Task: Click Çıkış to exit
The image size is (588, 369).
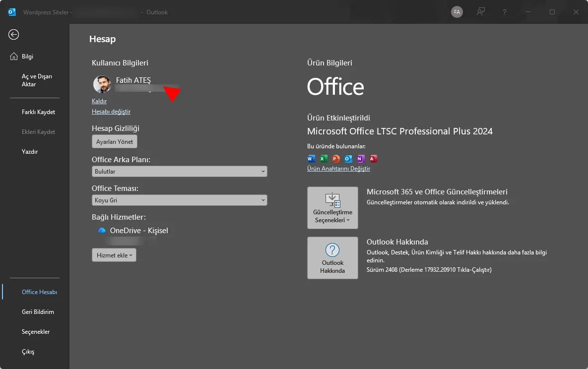Action: (x=28, y=352)
